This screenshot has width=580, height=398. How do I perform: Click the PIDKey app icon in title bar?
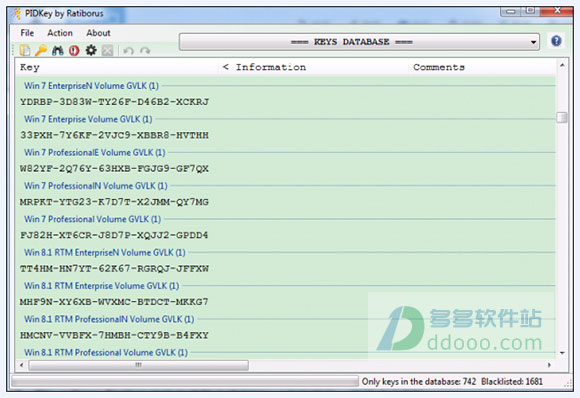17,14
